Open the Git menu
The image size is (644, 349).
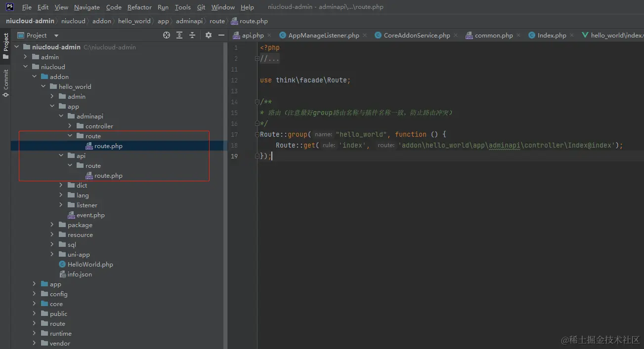pyautogui.click(x=201, y=7)
